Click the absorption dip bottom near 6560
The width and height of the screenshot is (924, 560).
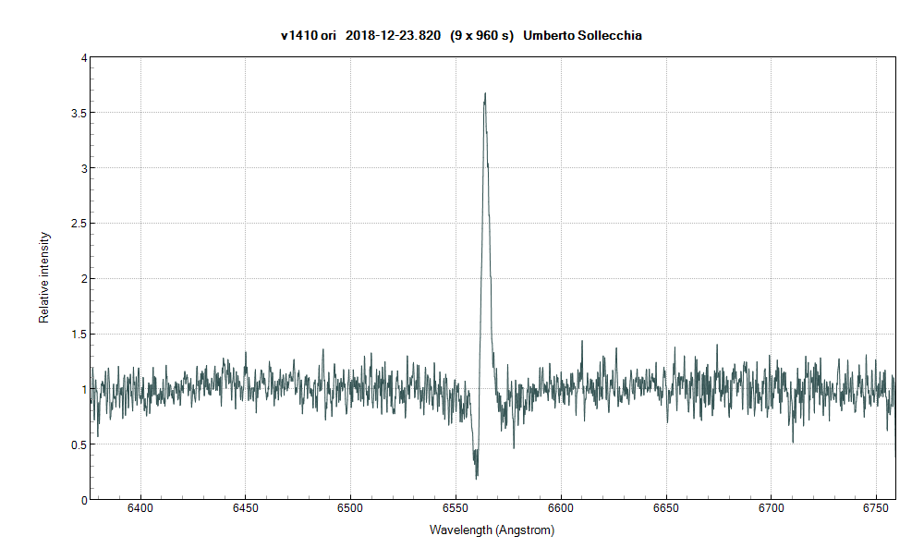477,476
